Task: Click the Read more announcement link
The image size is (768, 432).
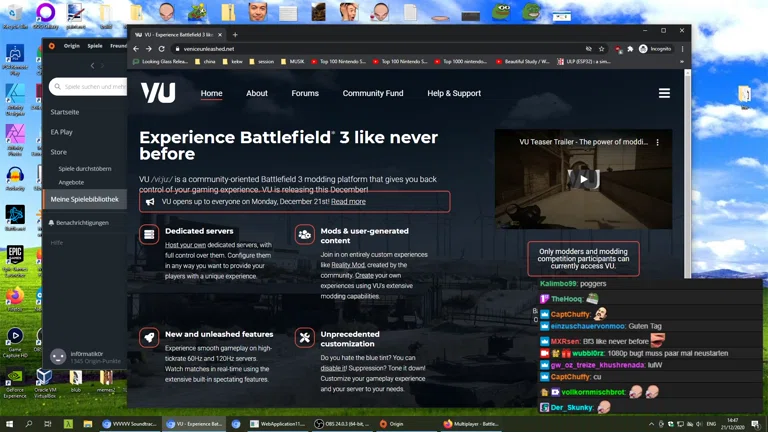Action: click(x=348, y=202)
